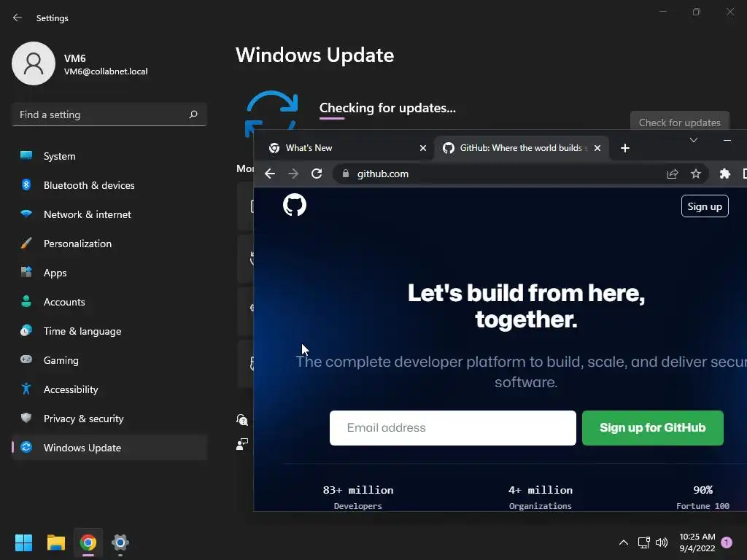Click the share page icon in Chrome
Screen dimensions: 747x560
[672, 174]
